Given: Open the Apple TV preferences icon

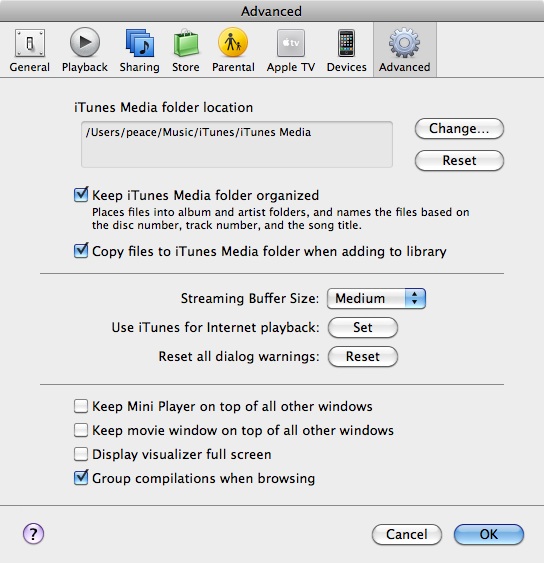Looking at the screenshot, I should [x=291, y=43].
